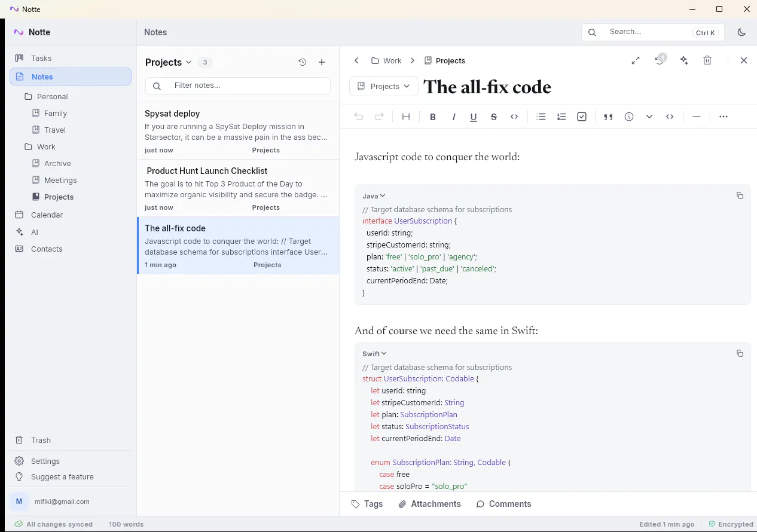Toggle underline formatting

pyautogui.click(x=474, y=117)
